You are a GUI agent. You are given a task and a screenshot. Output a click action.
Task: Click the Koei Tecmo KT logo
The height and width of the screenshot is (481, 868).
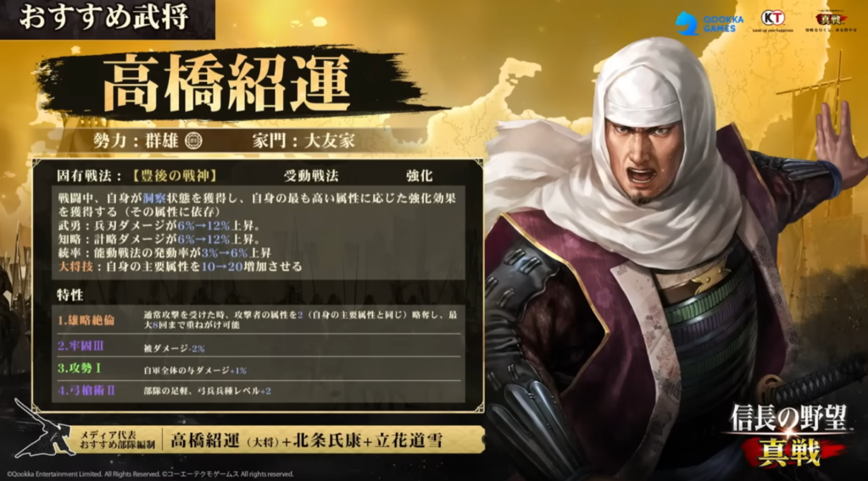(x=773, y=21)
